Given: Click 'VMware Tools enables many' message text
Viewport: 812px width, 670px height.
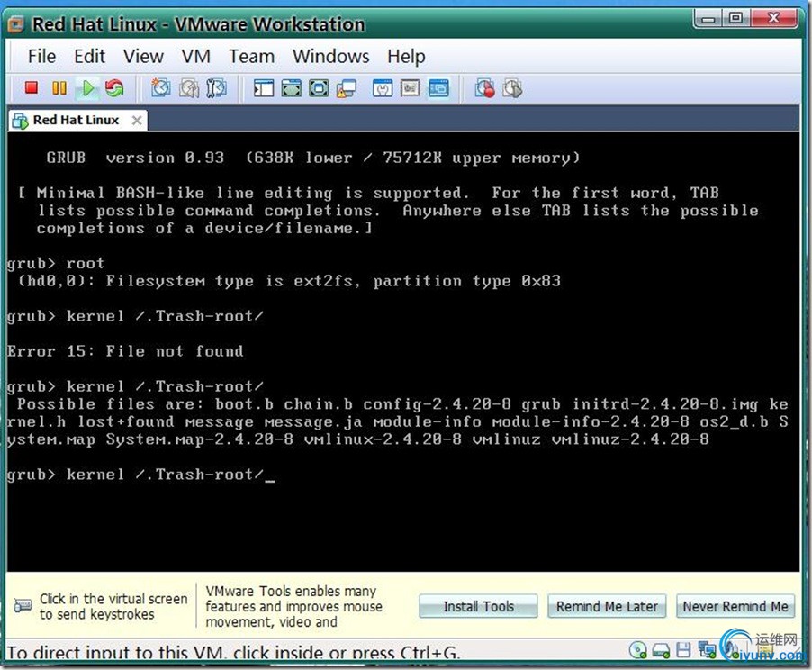Looking at the screenshot, I should click(x=293, y=606).
